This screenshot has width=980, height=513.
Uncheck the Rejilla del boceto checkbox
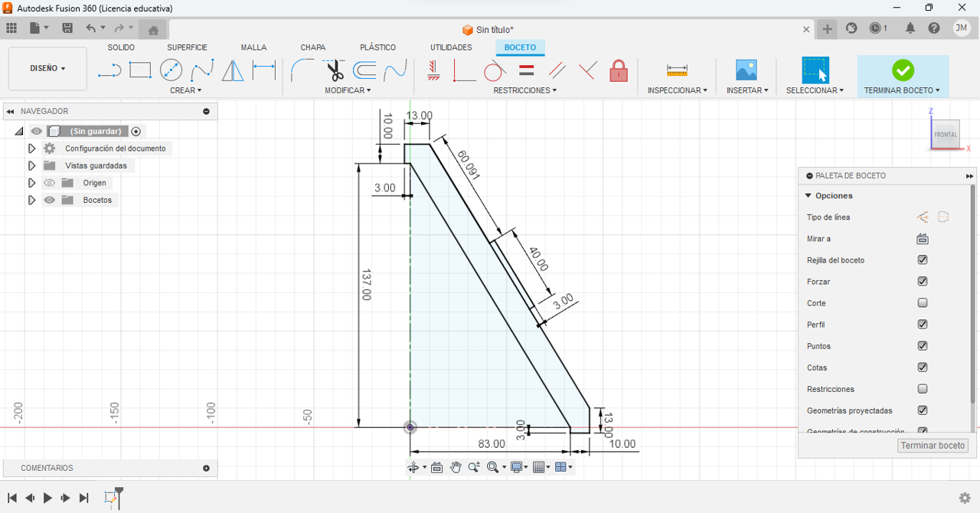923,260
